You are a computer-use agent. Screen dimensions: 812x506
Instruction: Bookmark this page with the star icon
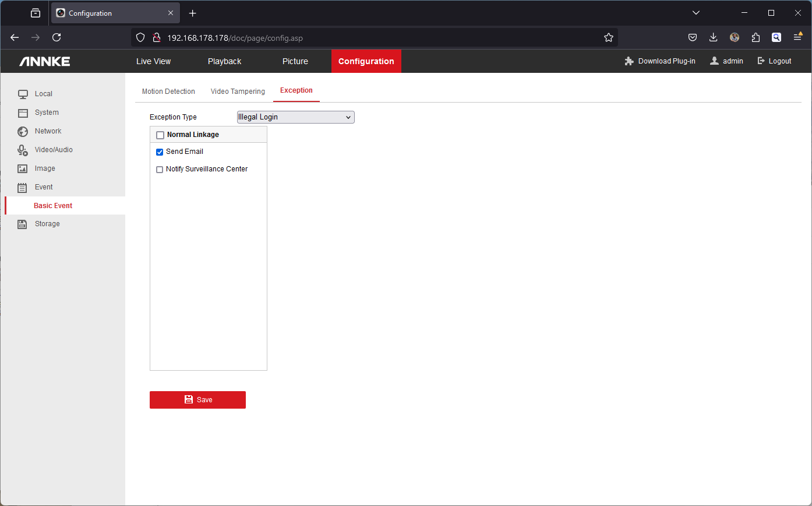point(609,38)
